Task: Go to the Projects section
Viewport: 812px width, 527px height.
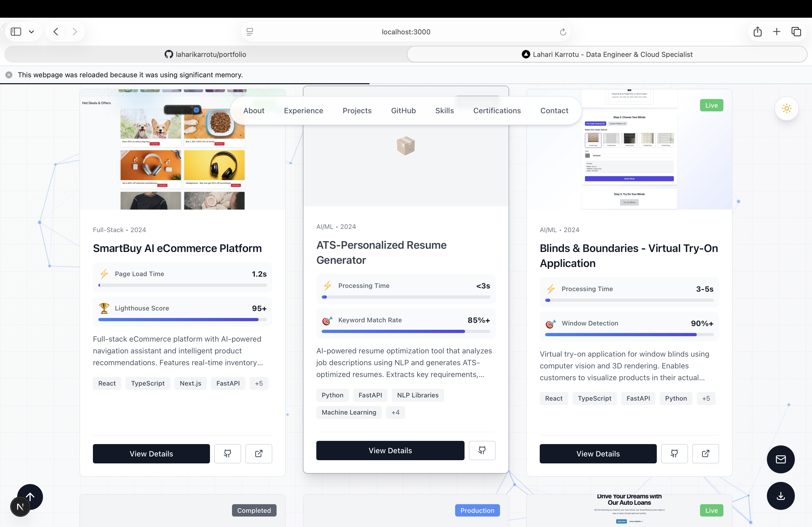Action: [357, 111]
